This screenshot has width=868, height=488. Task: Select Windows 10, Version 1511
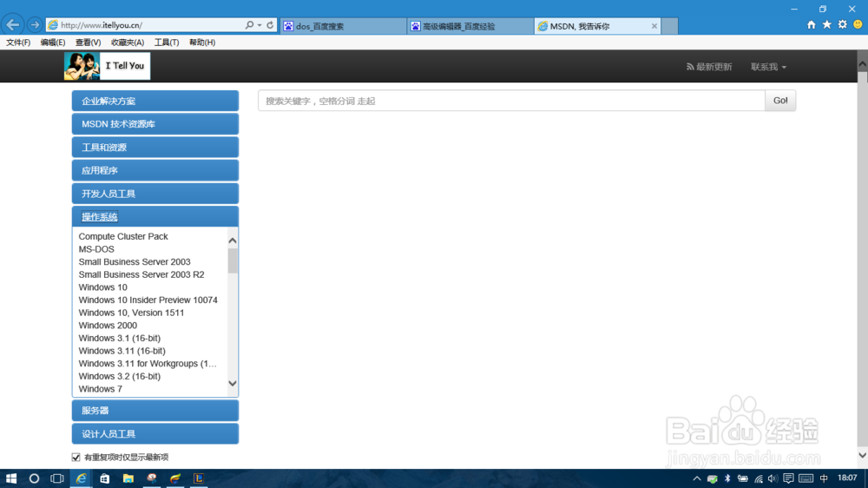(131, 313)
